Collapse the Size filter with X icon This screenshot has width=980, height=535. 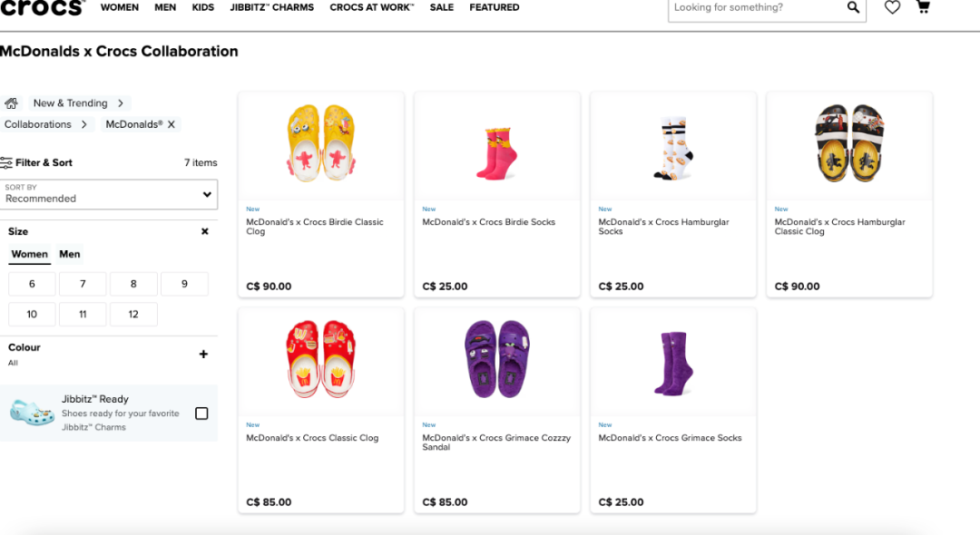(204, 231)
